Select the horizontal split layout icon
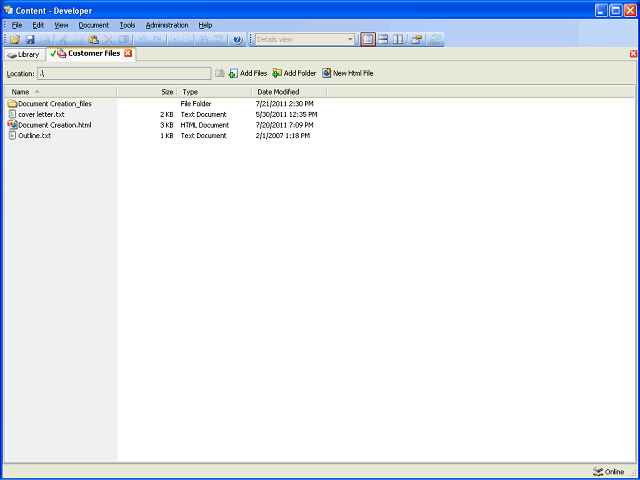 tap(383, 40)
